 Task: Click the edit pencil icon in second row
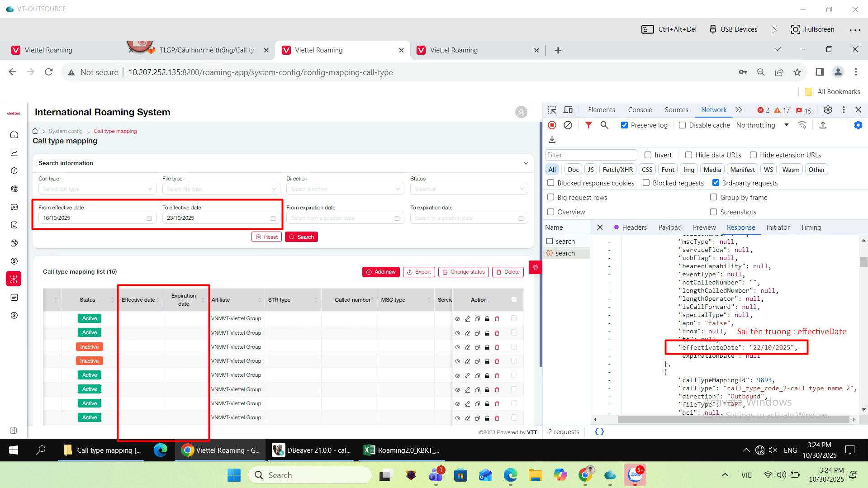[467, 333]
